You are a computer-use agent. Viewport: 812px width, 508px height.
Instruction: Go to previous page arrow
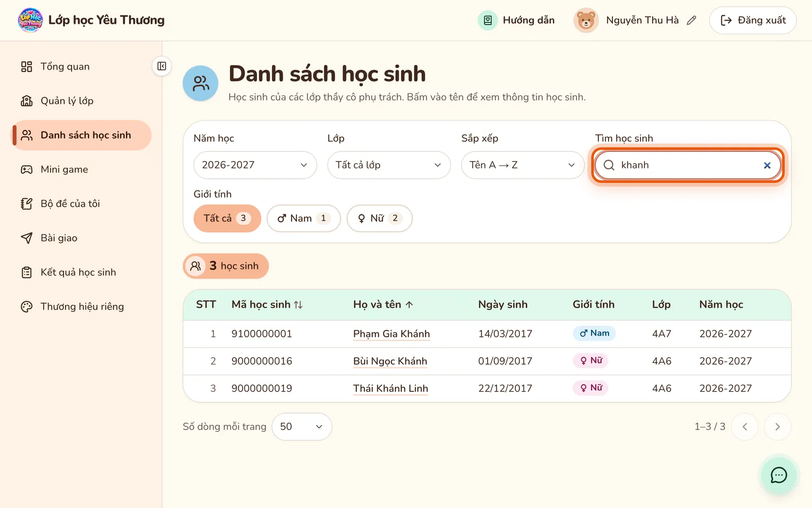[745, 427]
